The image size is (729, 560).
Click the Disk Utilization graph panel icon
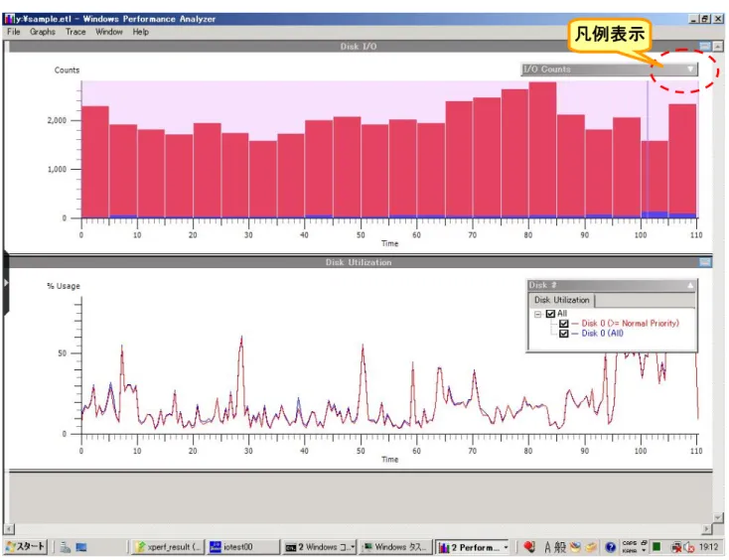(x=705, y=262)
